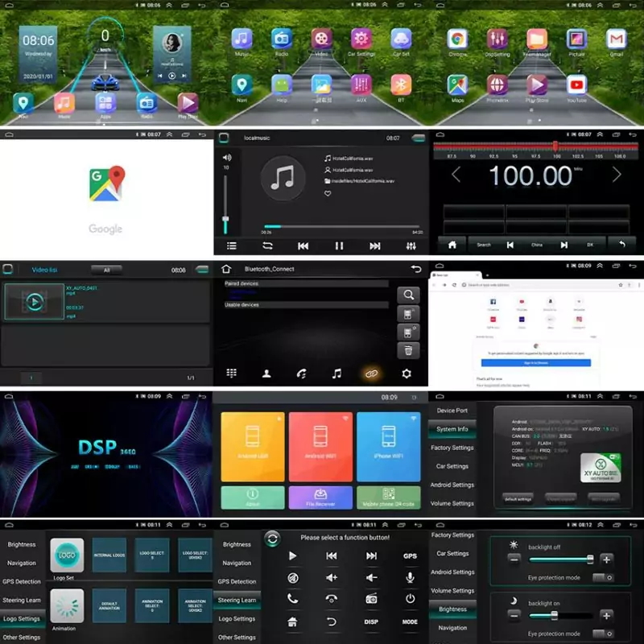Play the XY_AUTO video thumbnail
The image size is (644, 644).
click(x=35, y=302)
